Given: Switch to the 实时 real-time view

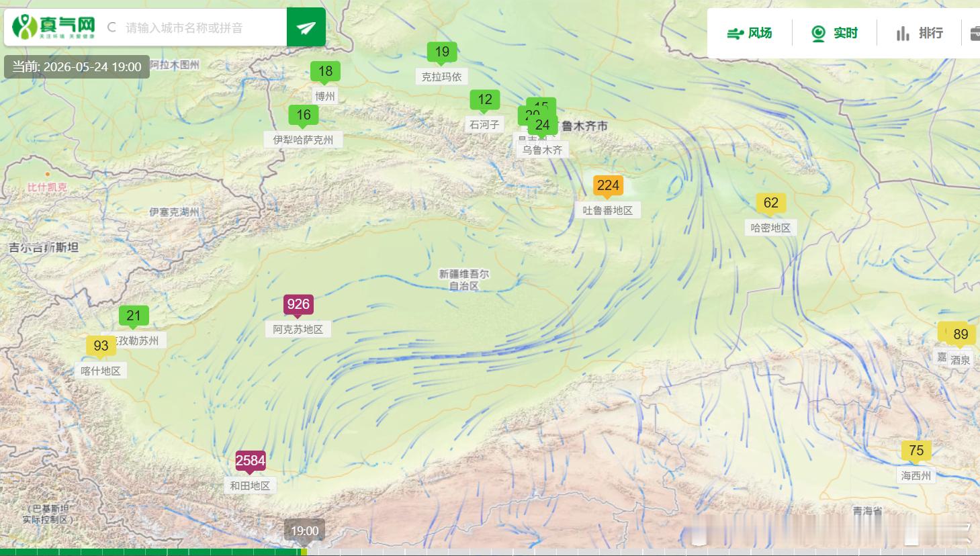Looking at the screenshot, I should click(835, 33).
